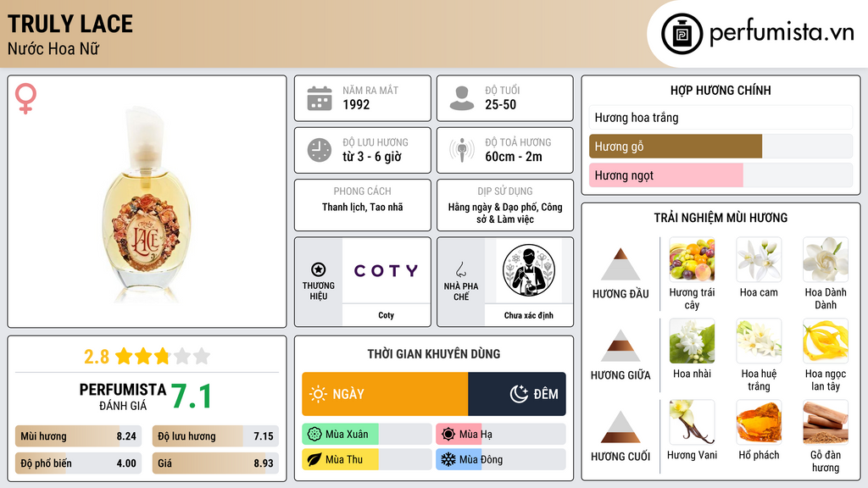
Task: Click the sillage radiating figure icon for Độ toả hương
Action: tap(462, 150)
